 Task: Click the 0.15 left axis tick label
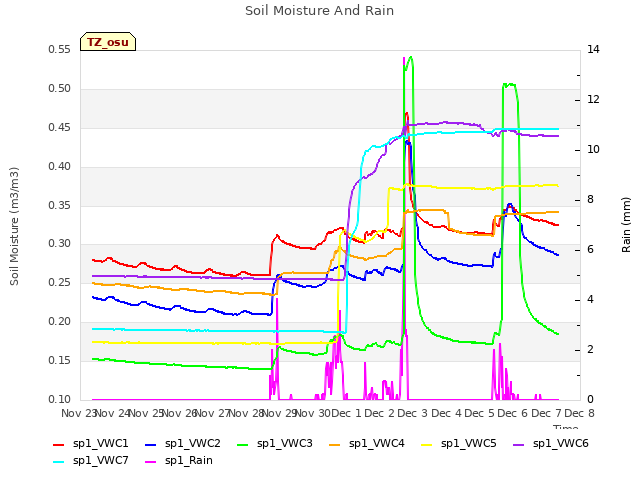59,360
